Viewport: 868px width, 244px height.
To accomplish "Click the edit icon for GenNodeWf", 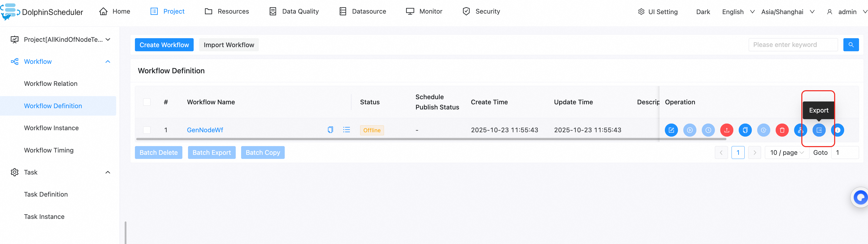I will (x=671, y=130).
